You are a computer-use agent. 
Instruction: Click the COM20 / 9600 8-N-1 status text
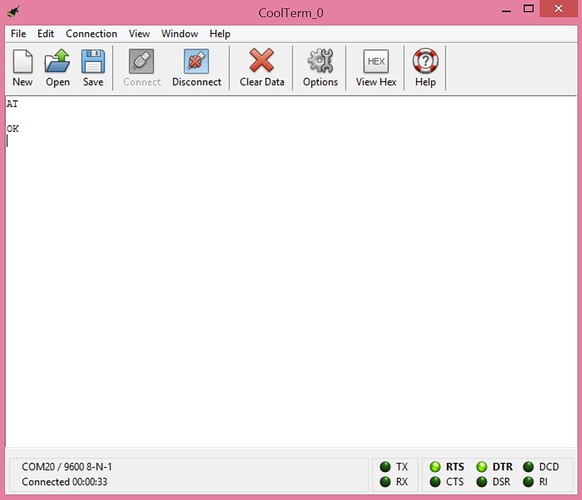pyautogui.click(x=67, y=467)
